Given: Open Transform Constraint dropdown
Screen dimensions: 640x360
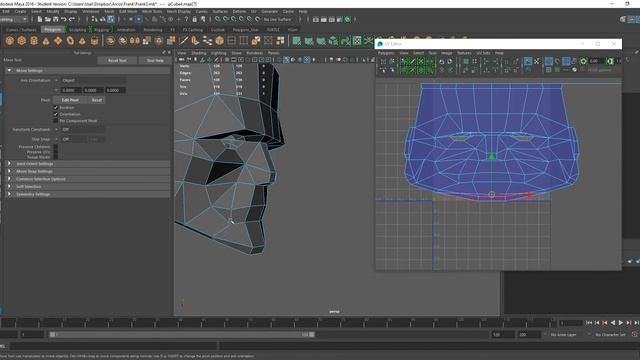Looking at the screenshot, I should 82,129.
